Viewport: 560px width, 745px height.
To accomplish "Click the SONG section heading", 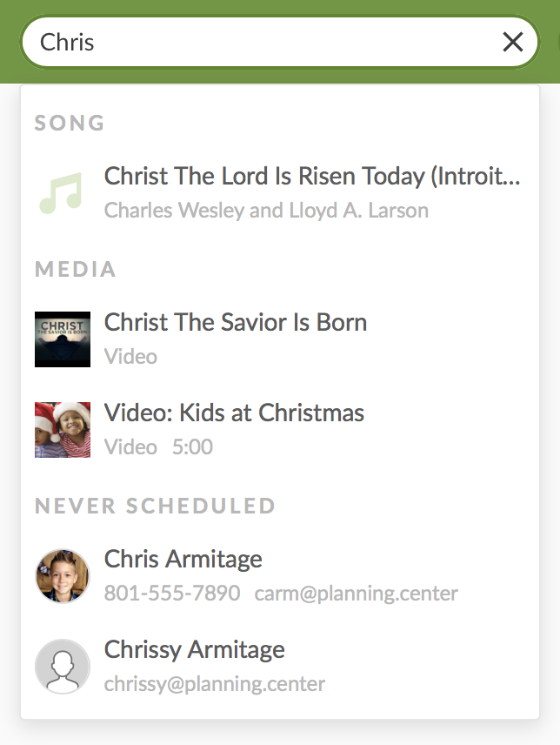I will pyautogui.click(x=70, y=123).
